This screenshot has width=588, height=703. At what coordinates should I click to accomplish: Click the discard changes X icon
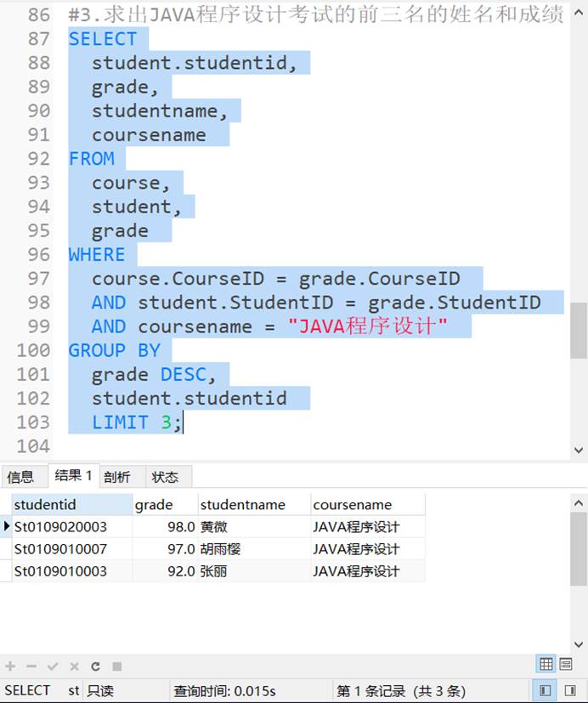tap(75, 666)
